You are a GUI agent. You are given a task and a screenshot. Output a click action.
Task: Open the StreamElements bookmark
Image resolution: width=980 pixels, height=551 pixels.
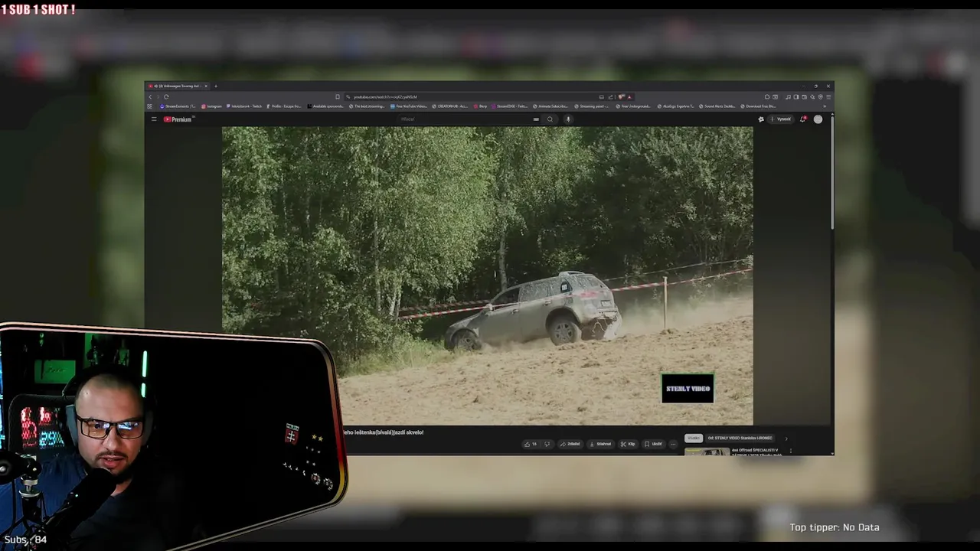pos(177,106)
